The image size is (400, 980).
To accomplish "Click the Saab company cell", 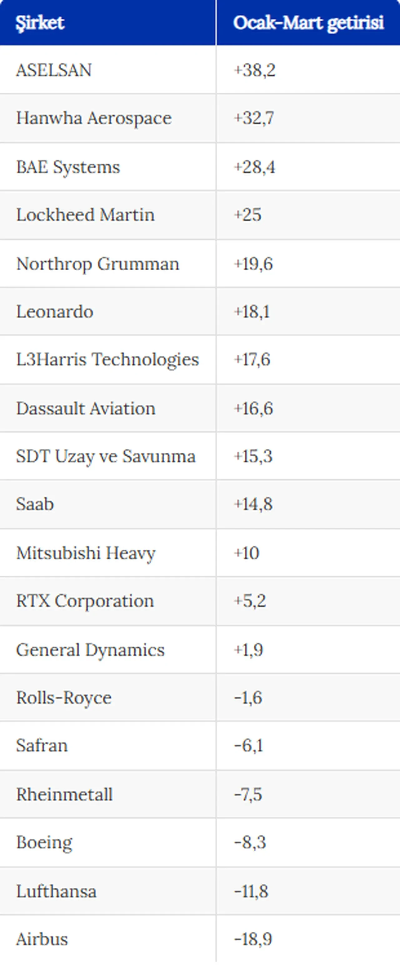I will click(35, 504).
